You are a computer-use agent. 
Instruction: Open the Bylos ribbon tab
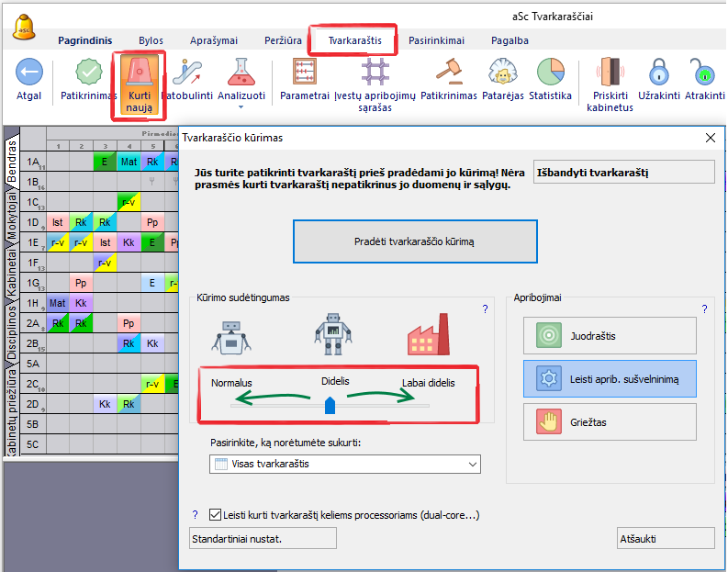tap(151, 40)
